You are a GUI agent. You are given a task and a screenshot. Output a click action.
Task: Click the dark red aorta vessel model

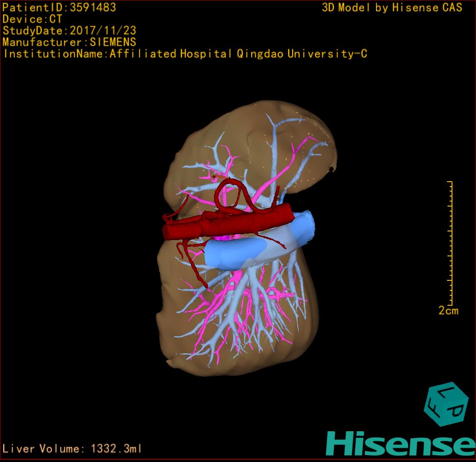228,223
